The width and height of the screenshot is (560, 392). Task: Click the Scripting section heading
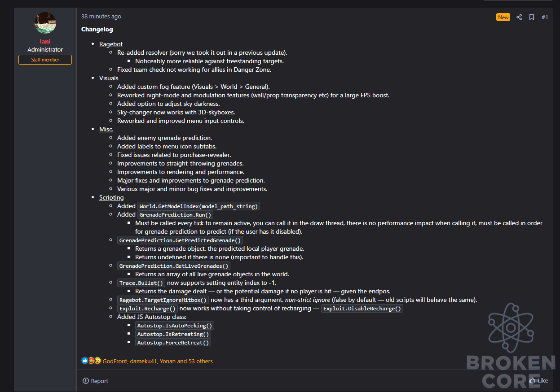click(x=111, y=197)
